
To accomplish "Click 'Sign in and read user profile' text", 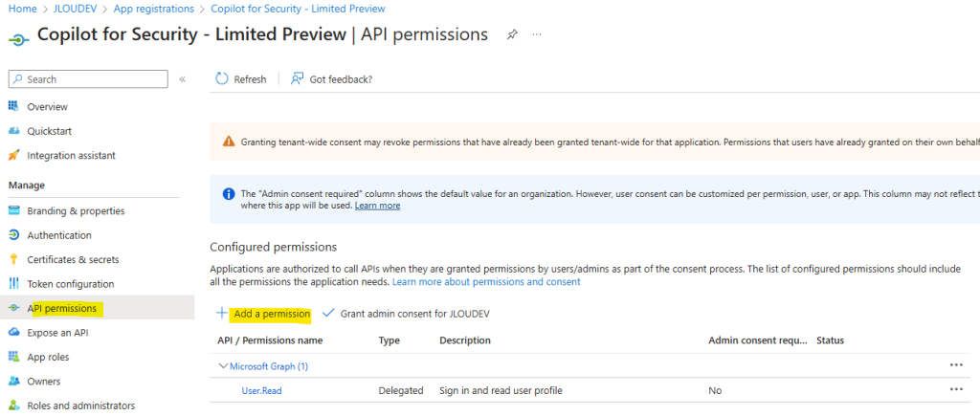I will [501, 390].
